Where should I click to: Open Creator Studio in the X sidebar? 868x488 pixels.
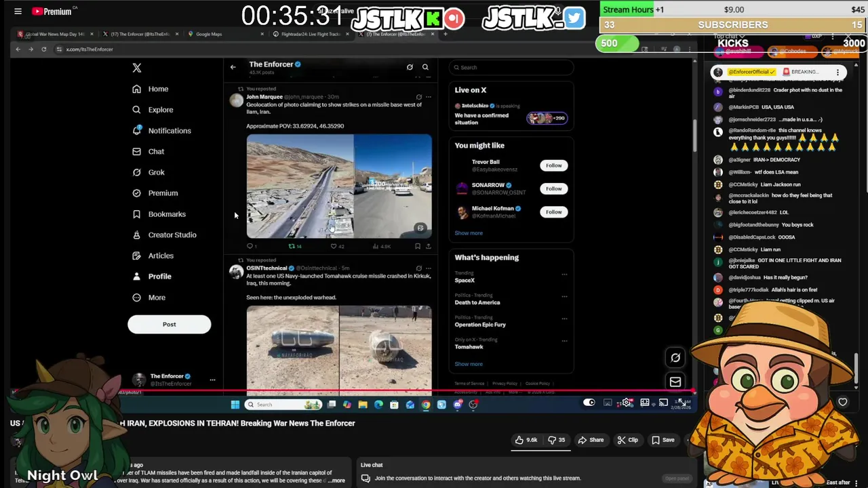165,235
